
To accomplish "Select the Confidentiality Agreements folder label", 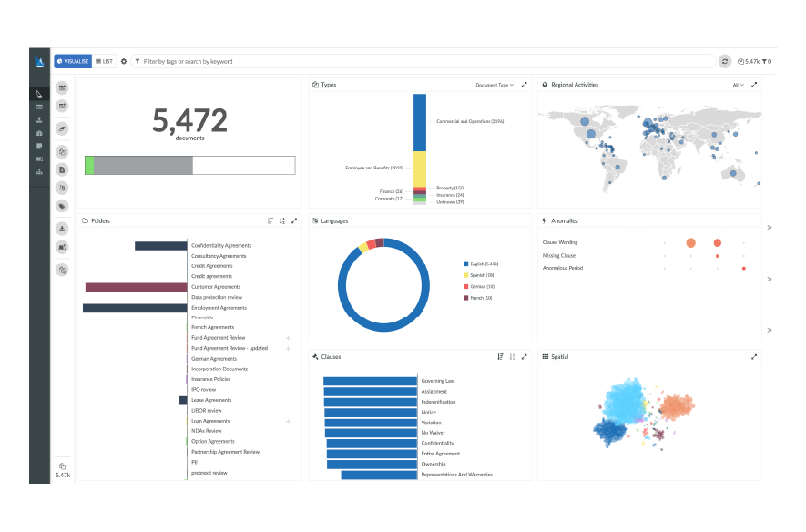I will pyautogui.click(x=221, y=246).
